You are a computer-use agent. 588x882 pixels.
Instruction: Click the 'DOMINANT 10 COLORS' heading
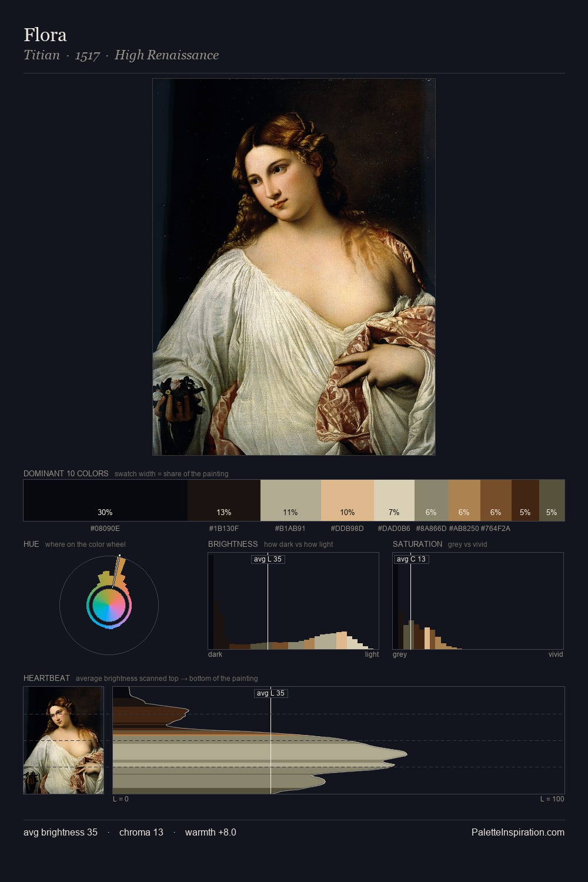[66, 473]
